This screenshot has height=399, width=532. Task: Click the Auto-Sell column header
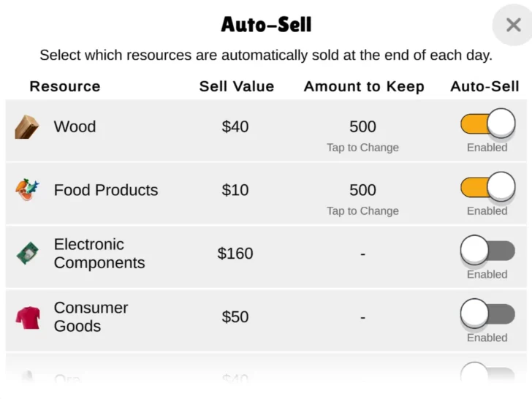coord(484,86)
